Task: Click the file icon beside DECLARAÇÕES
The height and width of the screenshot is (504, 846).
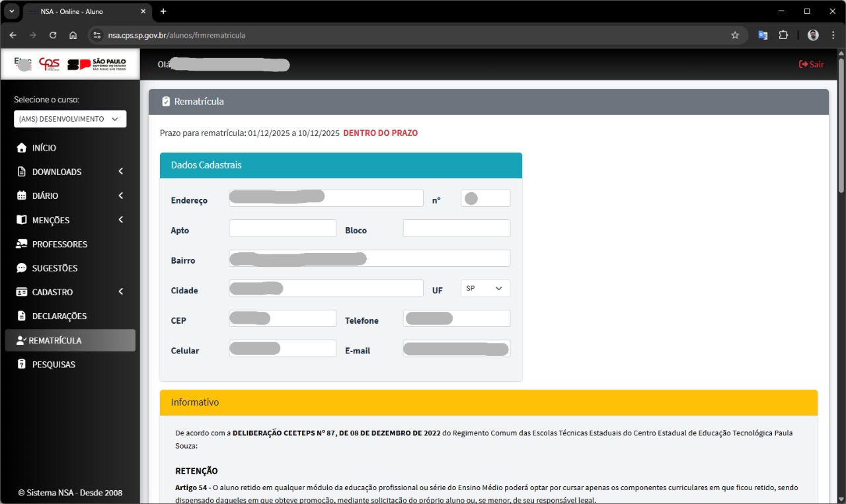Action: click(x=22, y=316)
